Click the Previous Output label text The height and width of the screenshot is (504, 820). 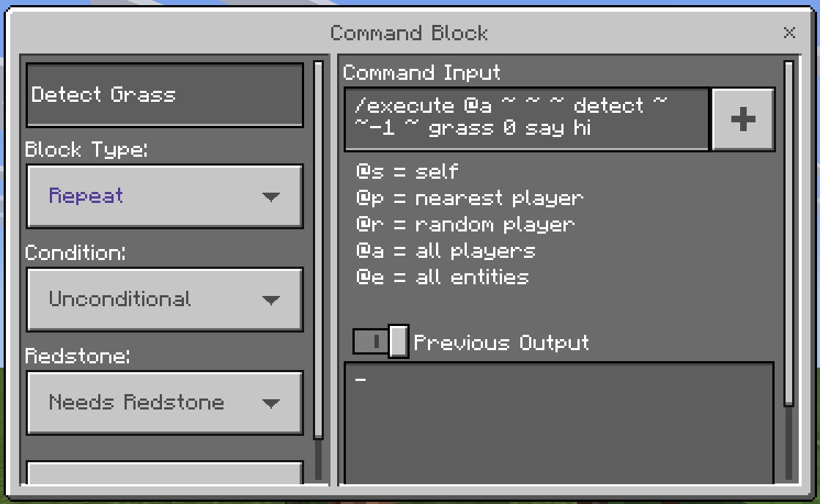click(x=501, y=342)
